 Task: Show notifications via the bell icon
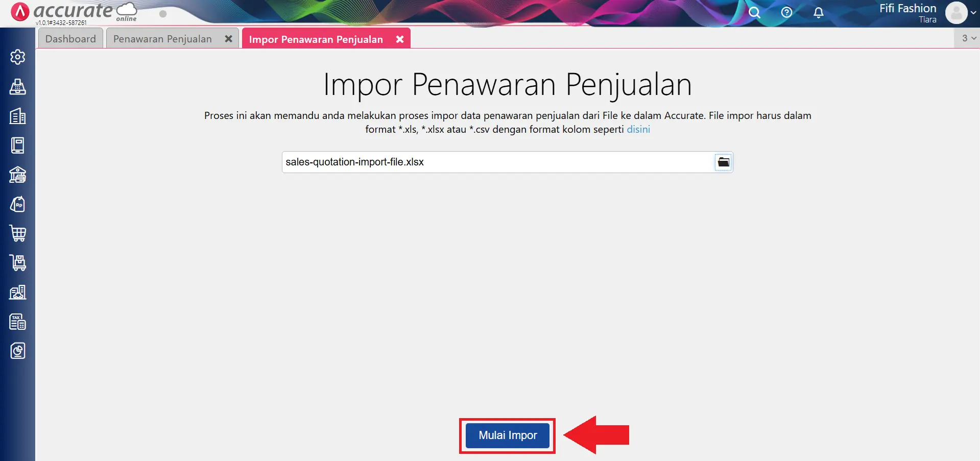point(819,12)
